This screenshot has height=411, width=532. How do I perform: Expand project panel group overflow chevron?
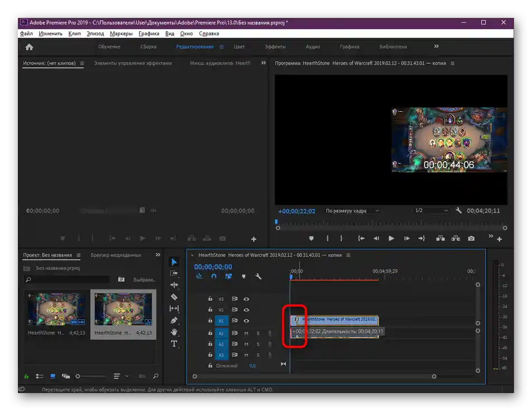(157, 255)
